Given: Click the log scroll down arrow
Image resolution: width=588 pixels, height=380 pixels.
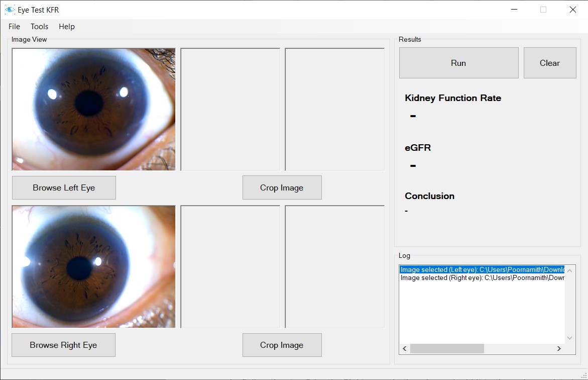Looking at the screenshot, I should (x=569, y=338).
